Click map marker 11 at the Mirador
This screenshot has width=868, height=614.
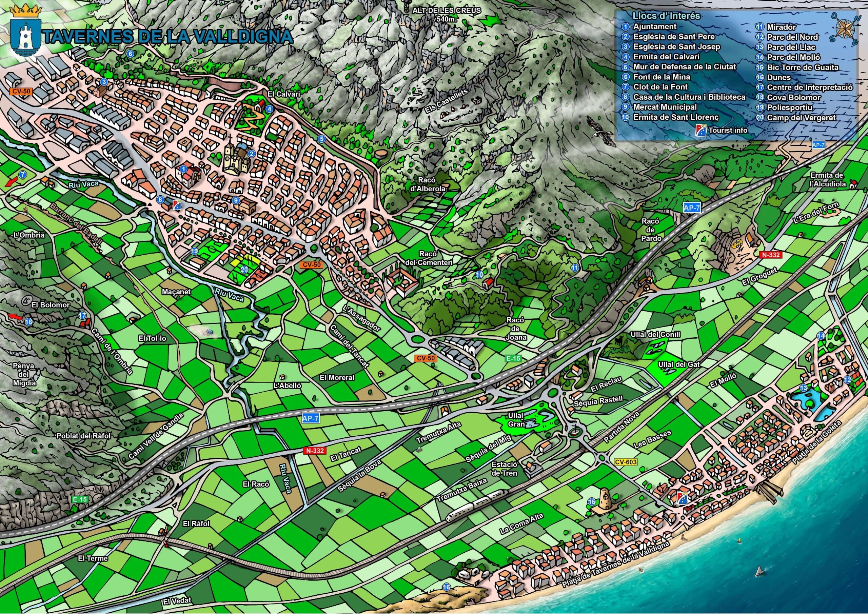click(575, 268)
